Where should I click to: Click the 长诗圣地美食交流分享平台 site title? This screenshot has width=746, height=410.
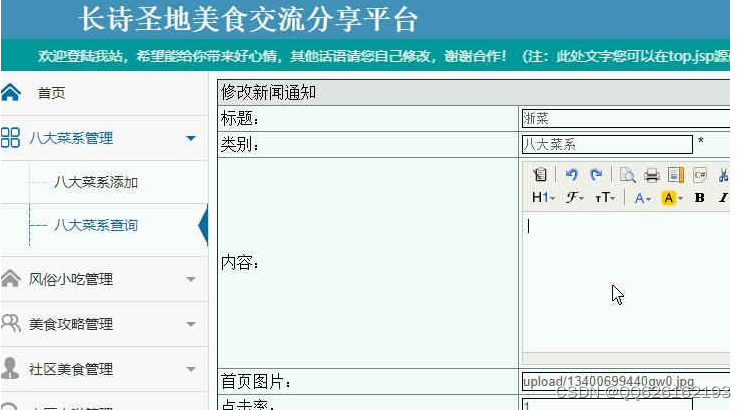click(x=250, y=20)
